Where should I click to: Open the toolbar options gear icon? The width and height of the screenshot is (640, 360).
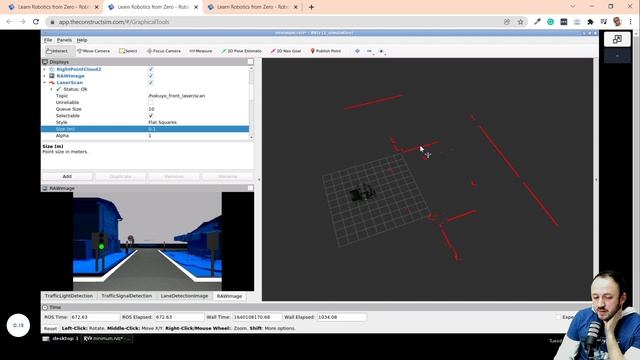click(381, 51)
